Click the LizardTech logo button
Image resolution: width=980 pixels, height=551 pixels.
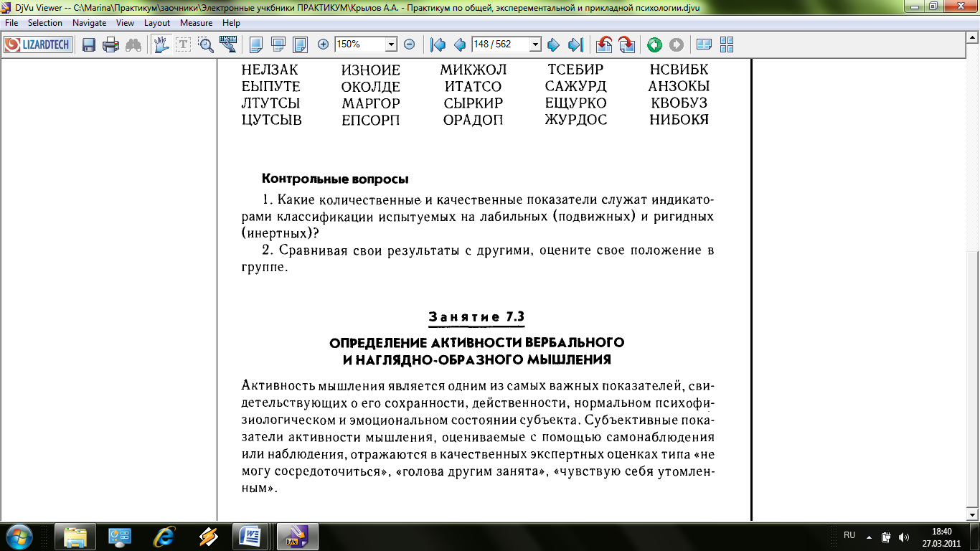(x=37, y=44)
